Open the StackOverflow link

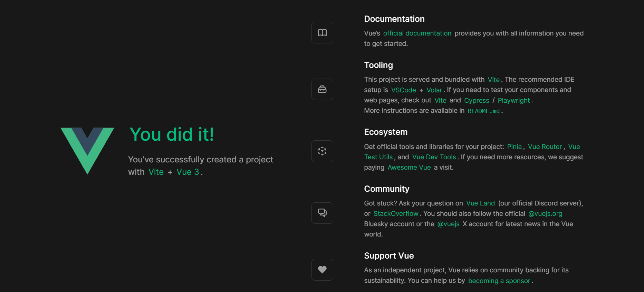pyautogui.click(x=396, y=213)
